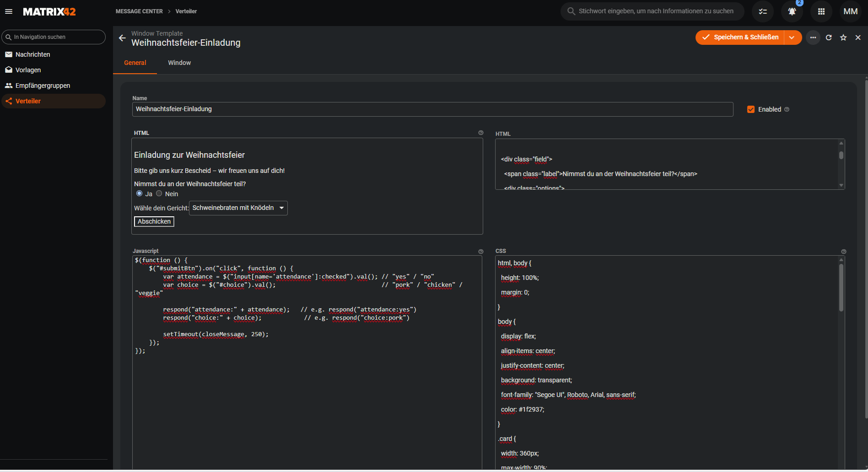Click the setTimeout(closeMessage, 250) line
Screen dimensions: 868x472
(x=216, y=334)
